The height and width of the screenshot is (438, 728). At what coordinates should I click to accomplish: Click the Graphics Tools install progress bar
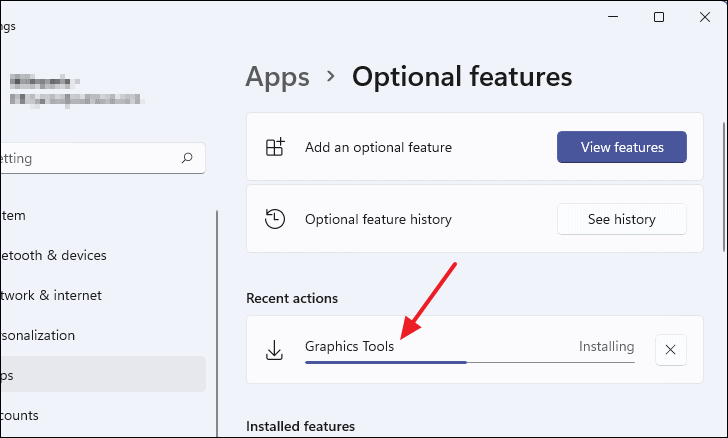tap(469, 362)
